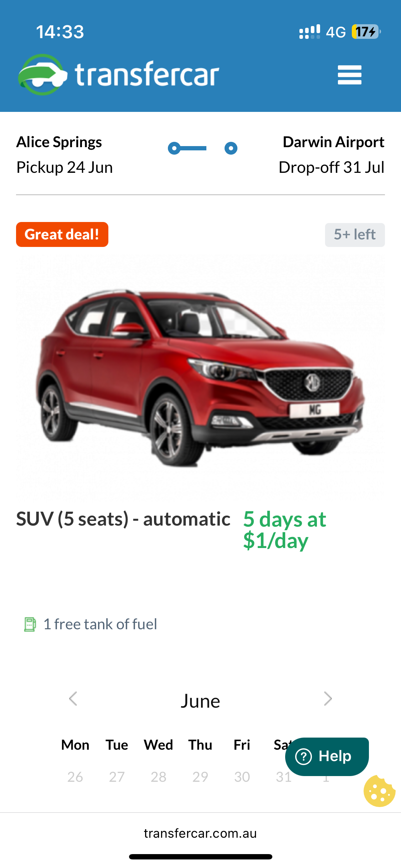Image resolution: width=401 pixels, height=868 pixels.
Task: Go to previous month in calendar
Action: click(x=73, y=698)
